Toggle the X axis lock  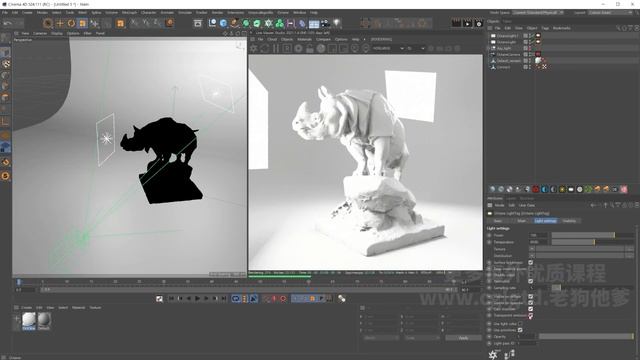[135, 23]
